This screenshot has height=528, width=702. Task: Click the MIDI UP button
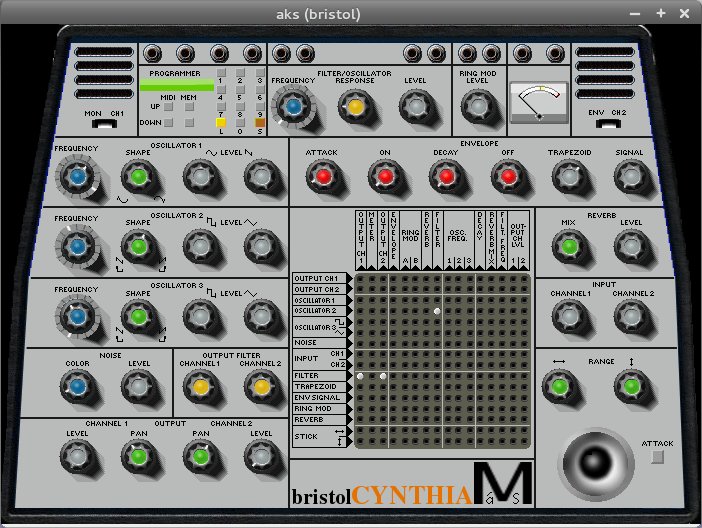[x=168, y=107]
